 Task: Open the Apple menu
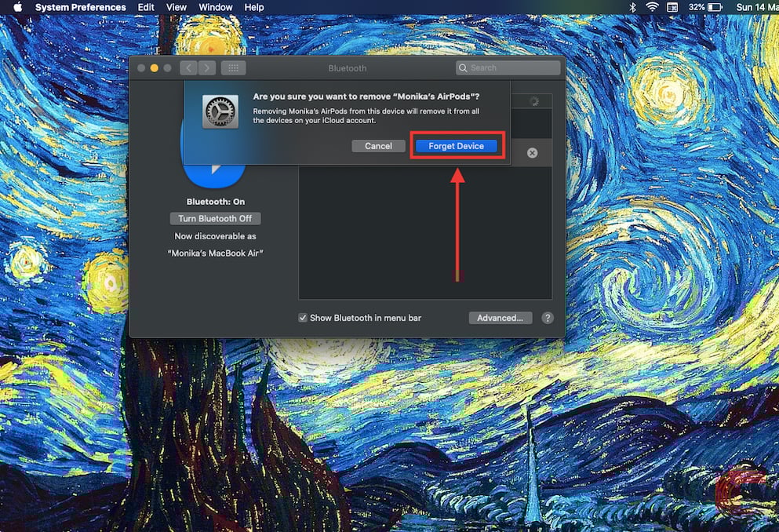click(18, 7)
